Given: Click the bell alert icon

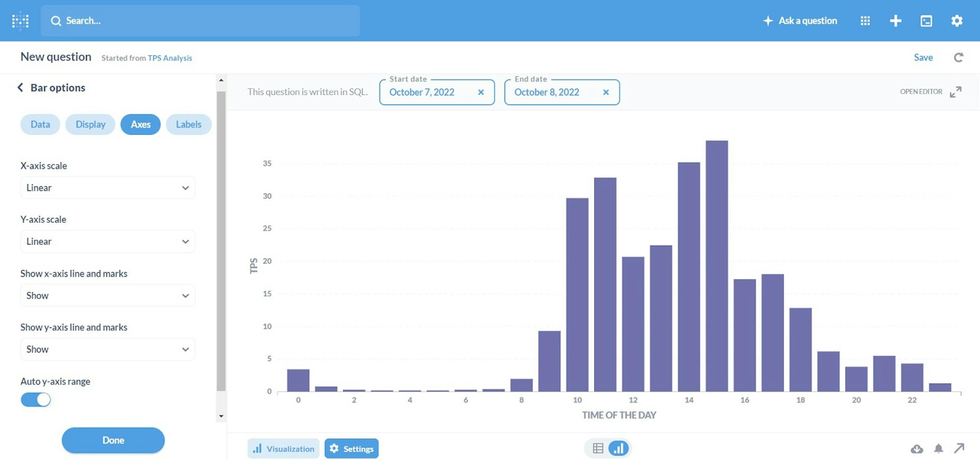Looking at the screenshot, I should click(939, 448).
